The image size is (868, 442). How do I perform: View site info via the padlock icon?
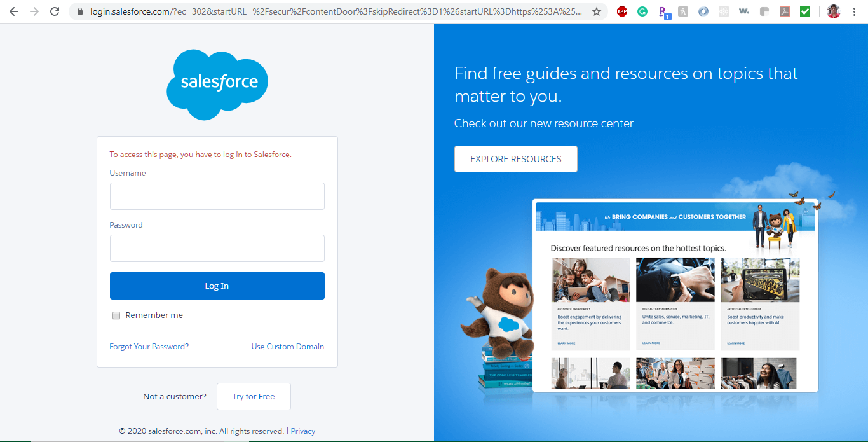tap(79, 11)
